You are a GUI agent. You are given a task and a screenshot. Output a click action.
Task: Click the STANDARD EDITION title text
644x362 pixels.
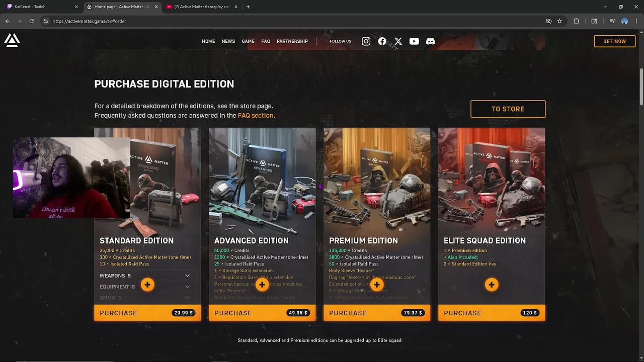click(x=136, y=241)
